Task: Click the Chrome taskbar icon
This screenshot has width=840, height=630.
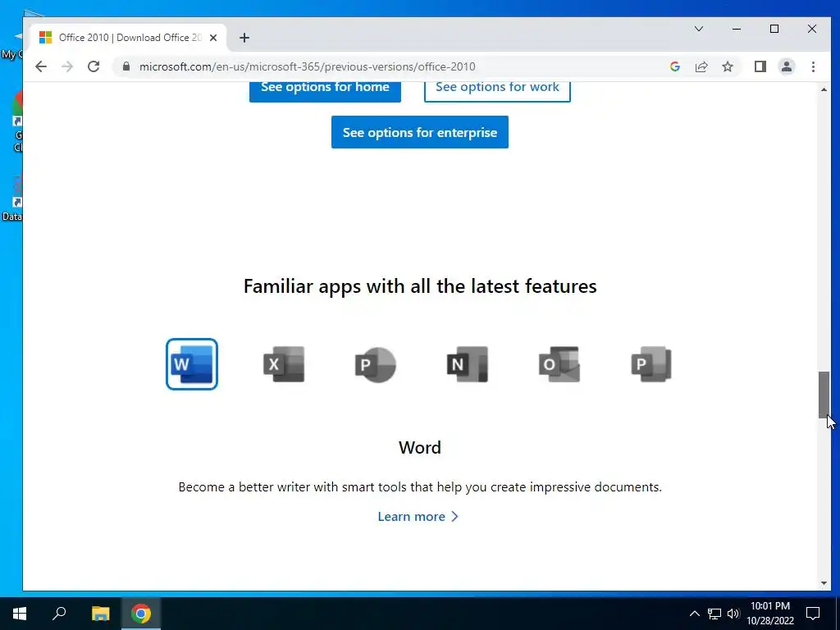Action: [141, 614]
